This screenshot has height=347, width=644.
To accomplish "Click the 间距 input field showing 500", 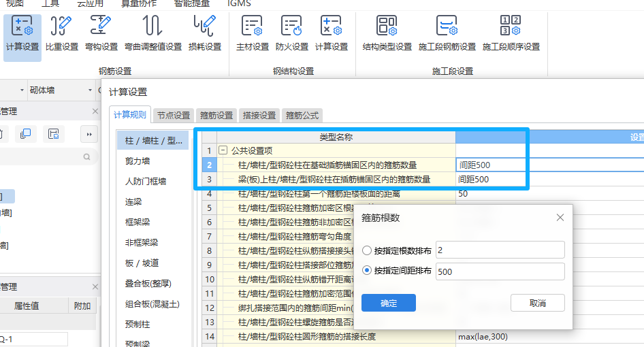I will (x=500, y=271).
